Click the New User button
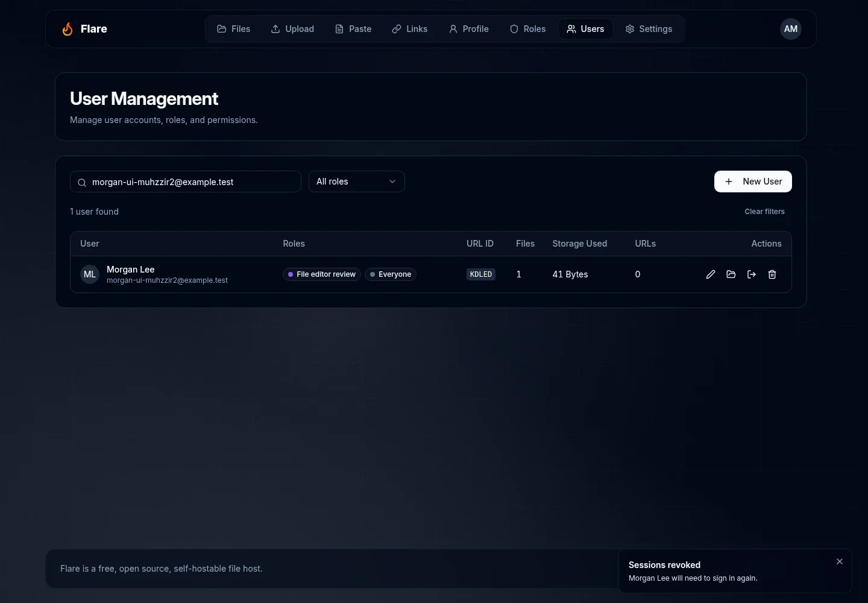This screenshot has width=868, height=603. (753, 182)
